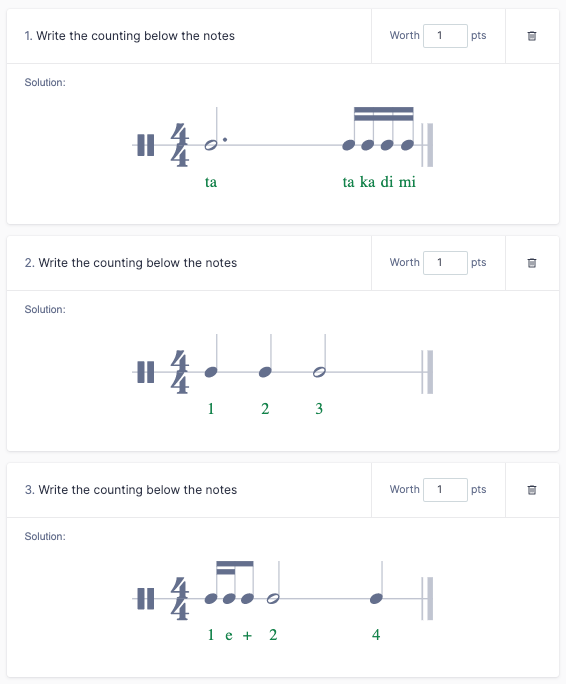Image resolution: width=566 pixels, height=684 pixels.
Task: Click the percussion clef in question 3
Action: 146,598
